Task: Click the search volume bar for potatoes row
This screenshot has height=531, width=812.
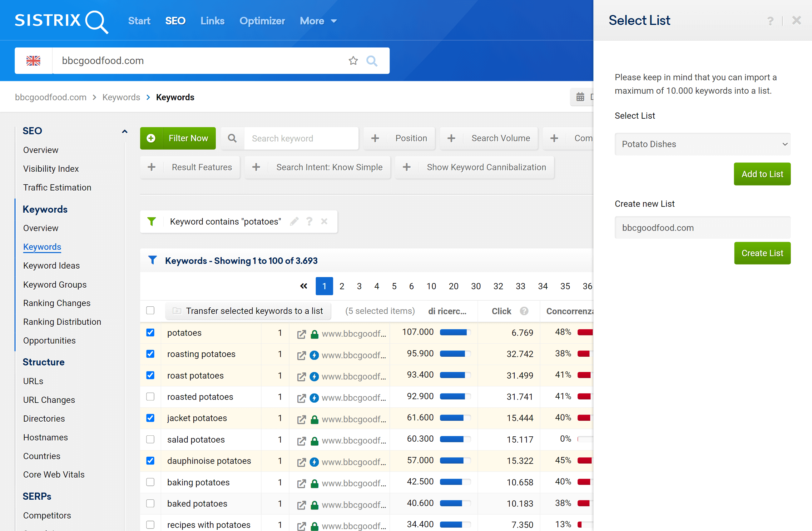Action: (x=455, y=332)
